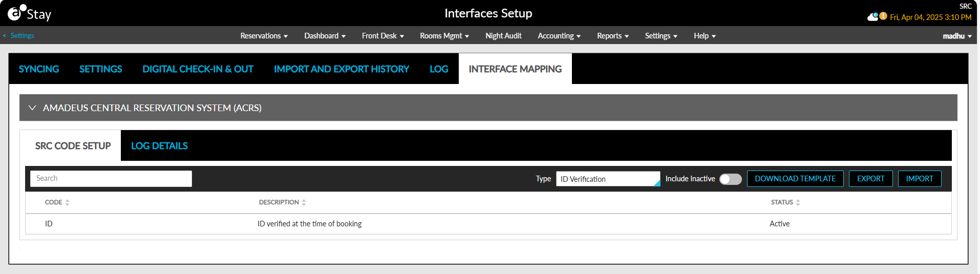Switch to the Log tab
The height and width of the screenshot is (274, 980).
pos(439,69)
